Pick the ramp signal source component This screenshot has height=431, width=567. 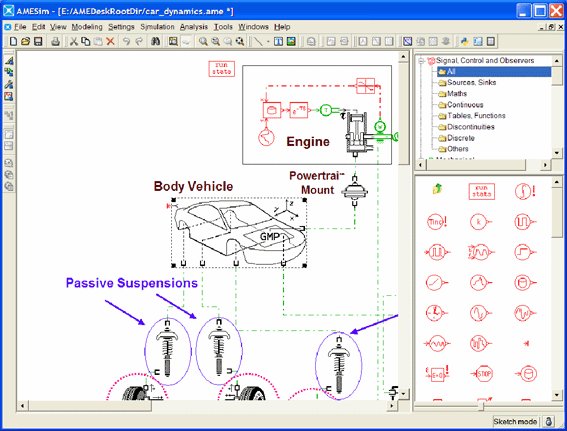coord(436,282)
